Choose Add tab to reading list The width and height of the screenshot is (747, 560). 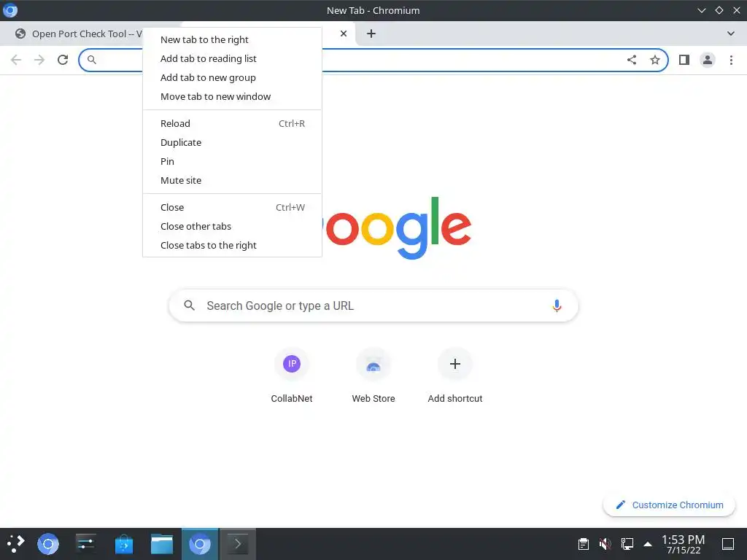pos(232,58)
